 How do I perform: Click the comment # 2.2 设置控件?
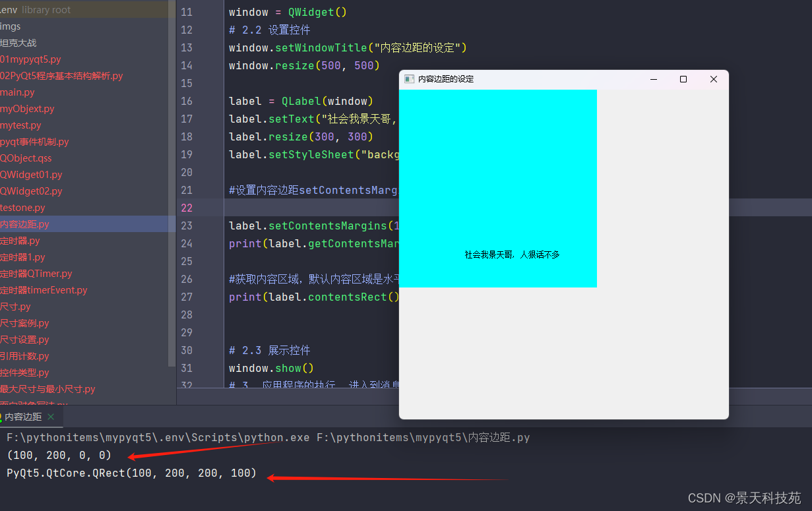tap(270, 30)
